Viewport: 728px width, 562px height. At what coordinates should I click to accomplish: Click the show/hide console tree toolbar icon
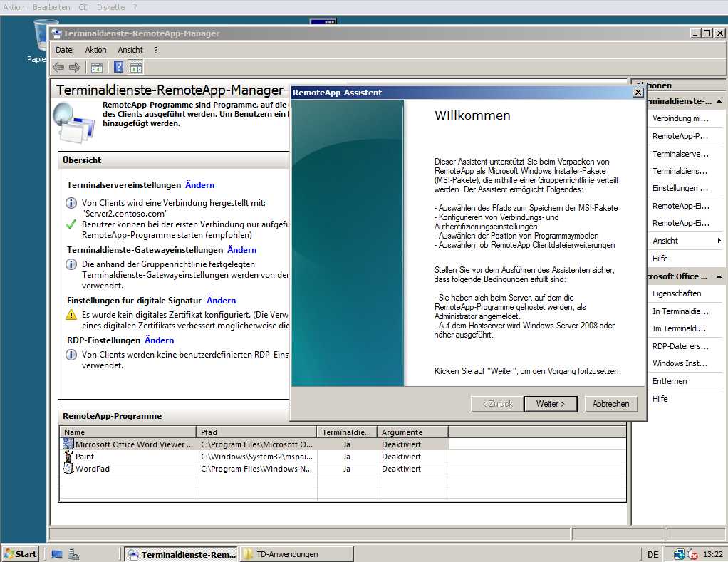coord(97,68)
